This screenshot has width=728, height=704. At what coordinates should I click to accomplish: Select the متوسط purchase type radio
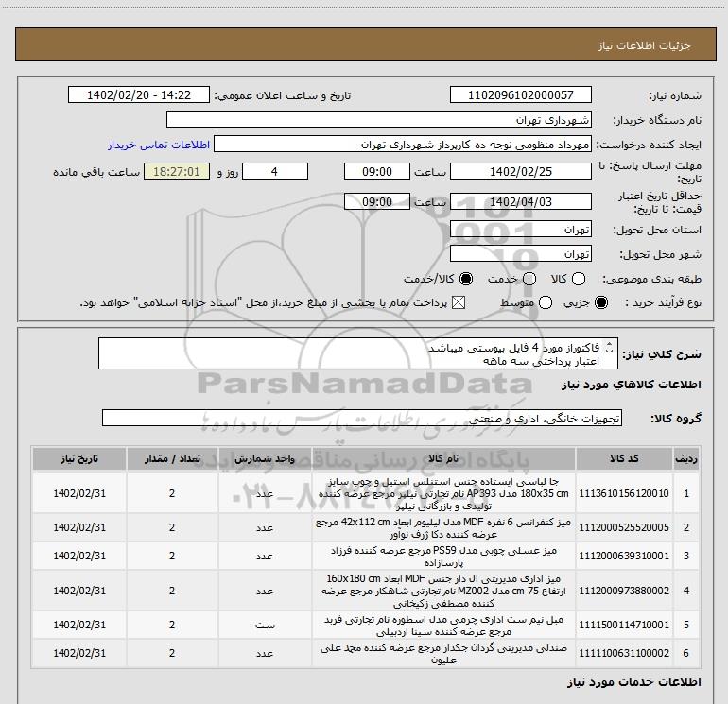point(546,303)
